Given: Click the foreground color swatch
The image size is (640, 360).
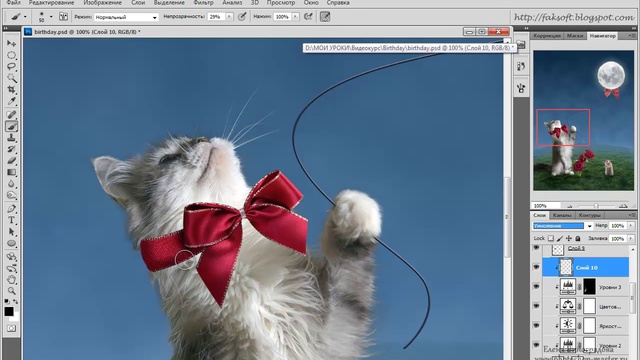Looking at the screenshot, I should tap(9, 311).
